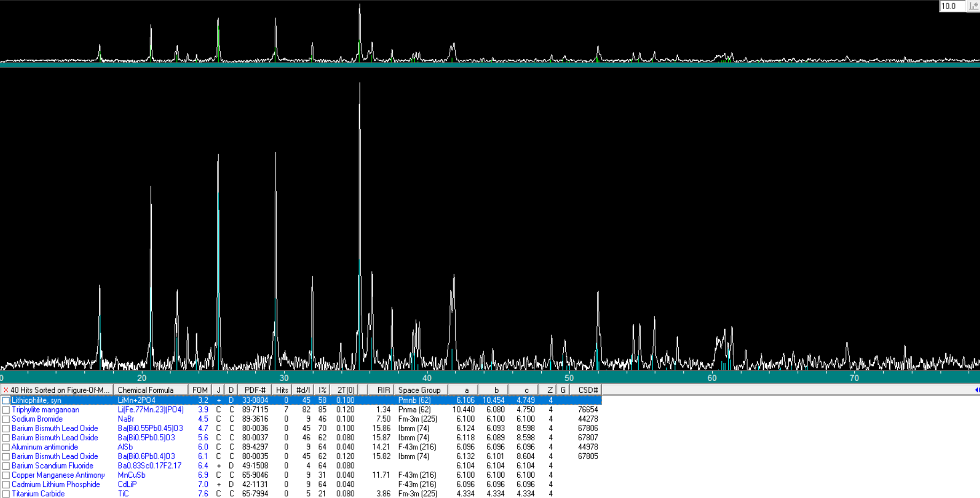
Task: Sort by the PDF-# column header
Action: click(255, 391)
